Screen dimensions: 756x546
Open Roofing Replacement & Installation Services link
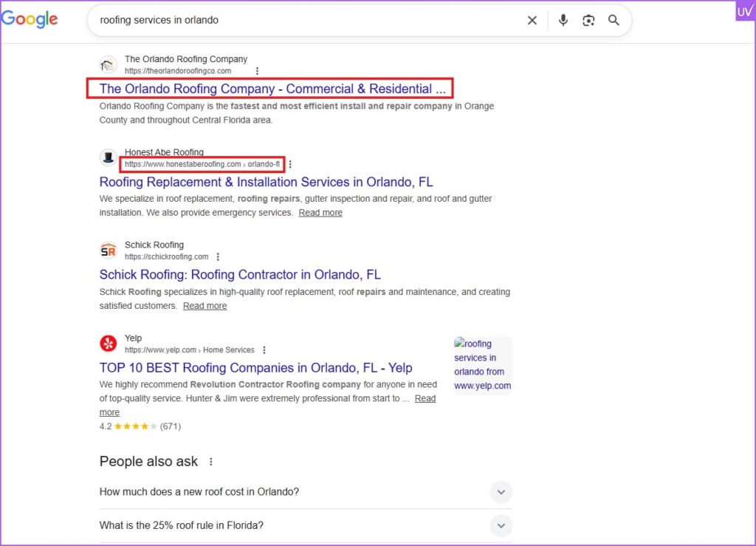(266, 182)
